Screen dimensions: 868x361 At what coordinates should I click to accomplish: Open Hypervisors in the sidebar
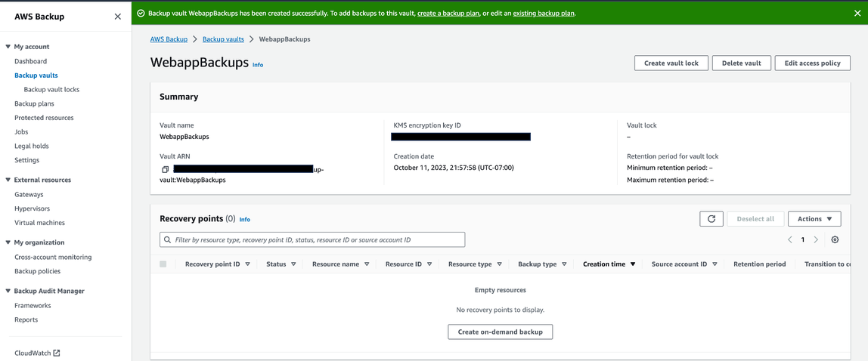point(32,208)
